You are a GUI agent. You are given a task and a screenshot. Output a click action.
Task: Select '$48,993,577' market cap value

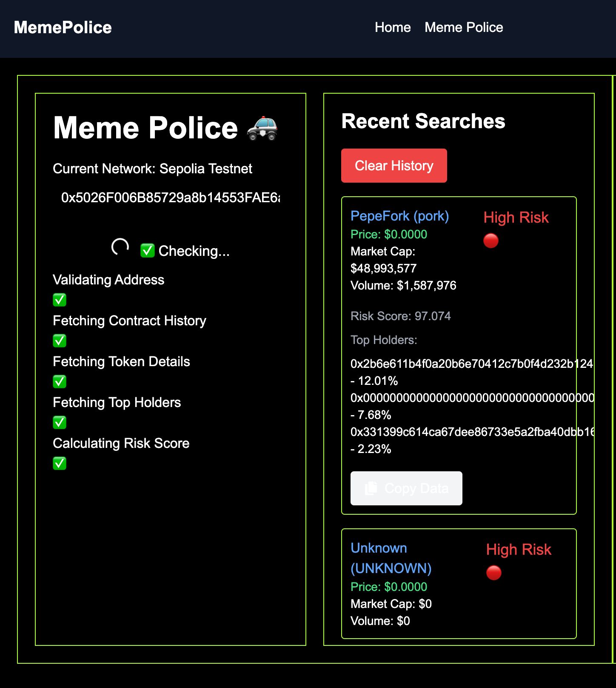pyautogui.click(x=384, y=268)
